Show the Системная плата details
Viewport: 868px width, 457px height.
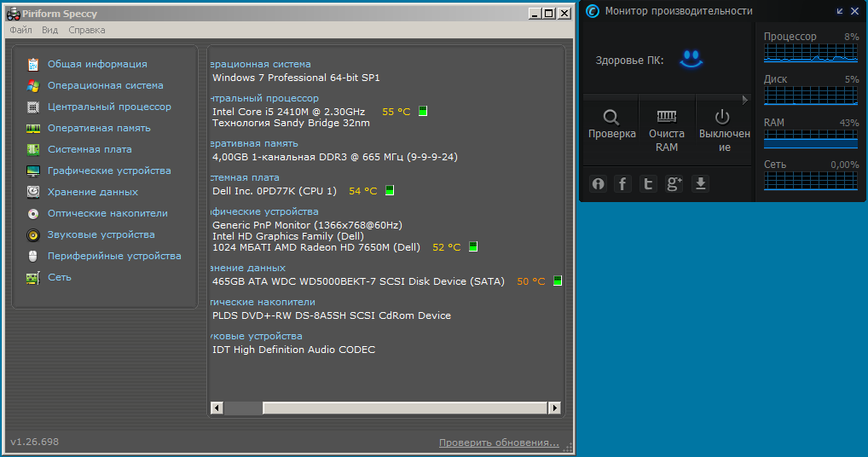pyautogui.click(x=90, y=149)
